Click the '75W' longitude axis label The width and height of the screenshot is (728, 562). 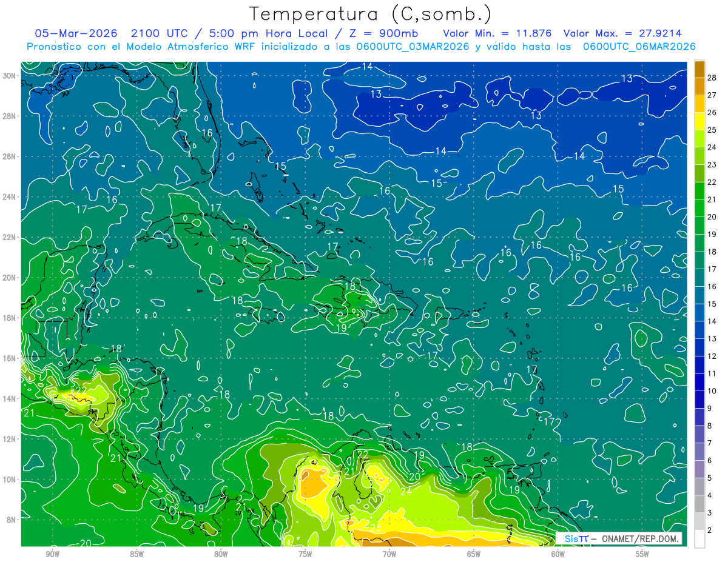[305, 554]
